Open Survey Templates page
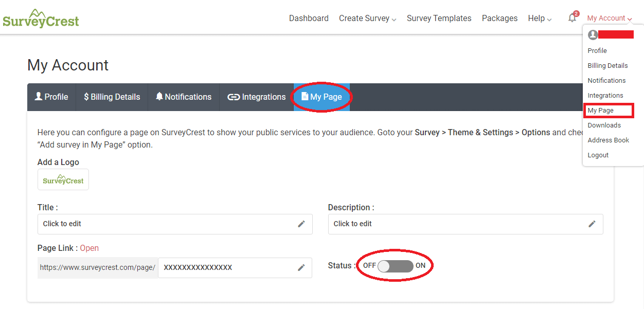This screenshot has width=644, height=309. 439,19
